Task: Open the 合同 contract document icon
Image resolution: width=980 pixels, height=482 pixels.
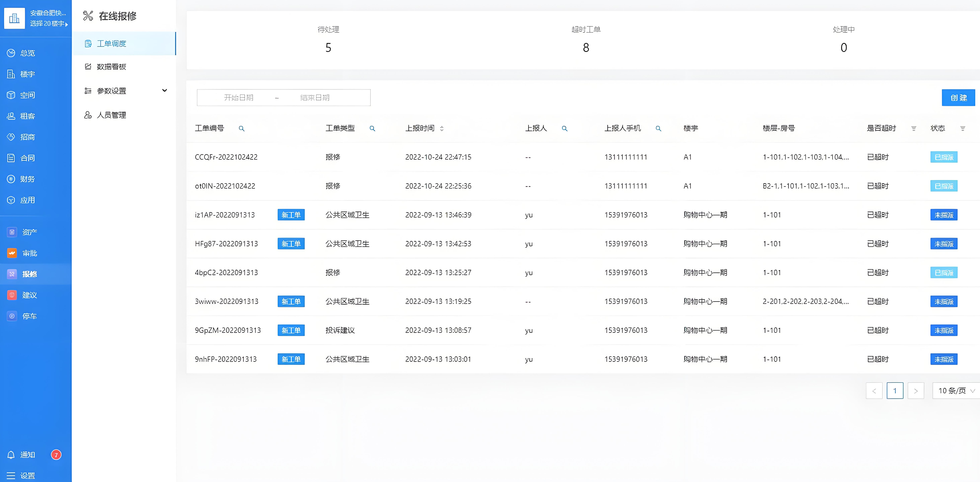Action: point(11,158)
